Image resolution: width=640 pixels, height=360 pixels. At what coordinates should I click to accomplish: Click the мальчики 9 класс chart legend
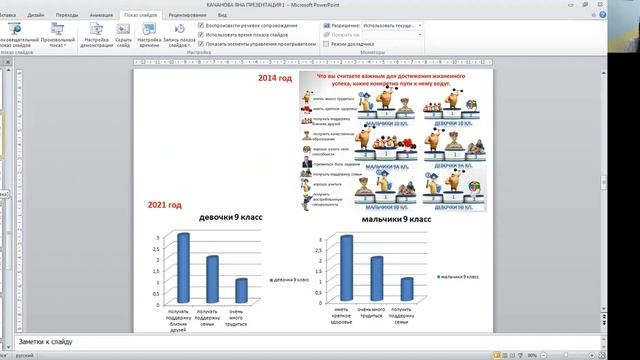(x=458, y=277)
